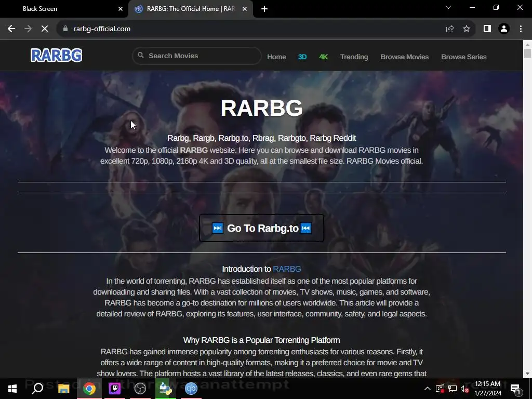Viewport: 532px width, 399px height.
Task: Open Twitch app from taskbar
Action: point(115,389)
